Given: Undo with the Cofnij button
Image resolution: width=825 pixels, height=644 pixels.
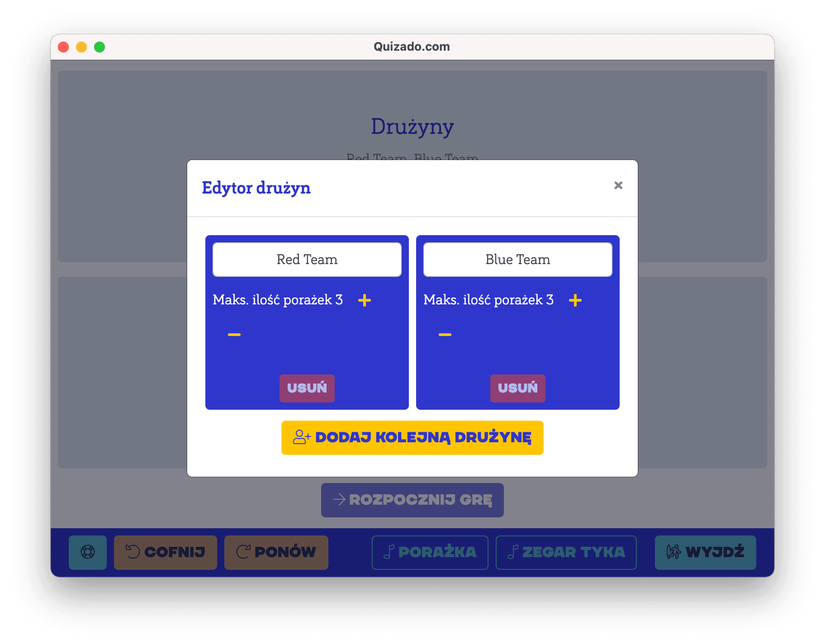Looking at the screenshot, I should 166,552.
